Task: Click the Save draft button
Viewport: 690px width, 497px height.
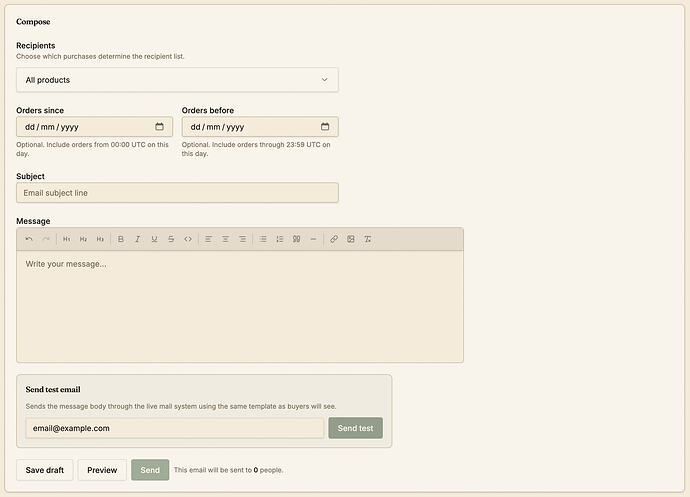Action: click(44, 470)
